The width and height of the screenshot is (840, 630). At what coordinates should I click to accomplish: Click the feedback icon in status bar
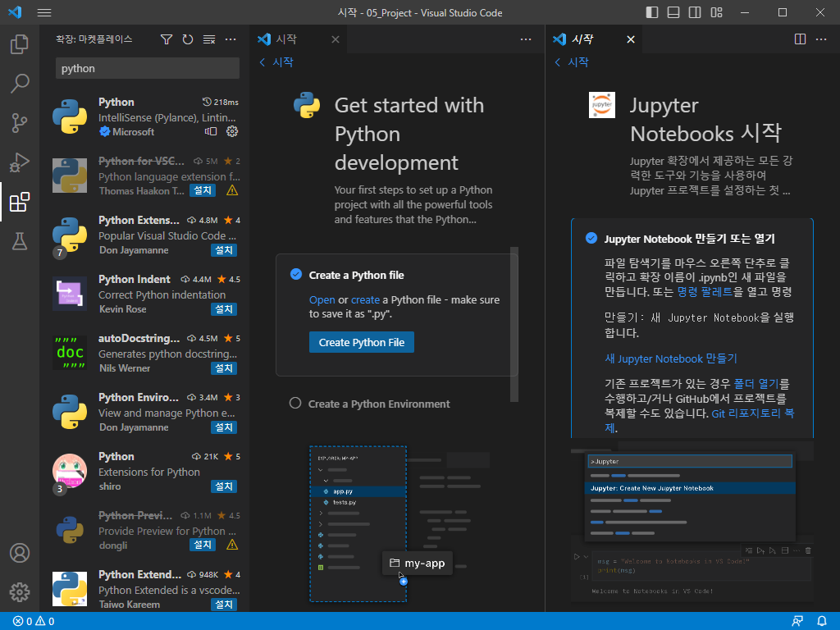click(x=797, y=621)
